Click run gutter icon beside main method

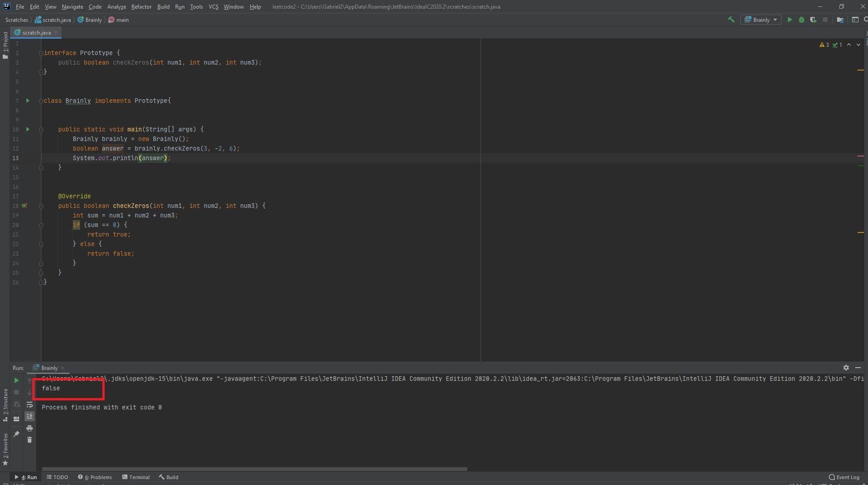(x=28, y=129)
